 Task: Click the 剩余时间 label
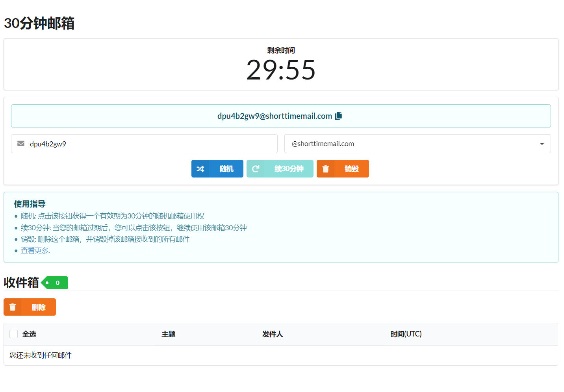pos(281,50)
